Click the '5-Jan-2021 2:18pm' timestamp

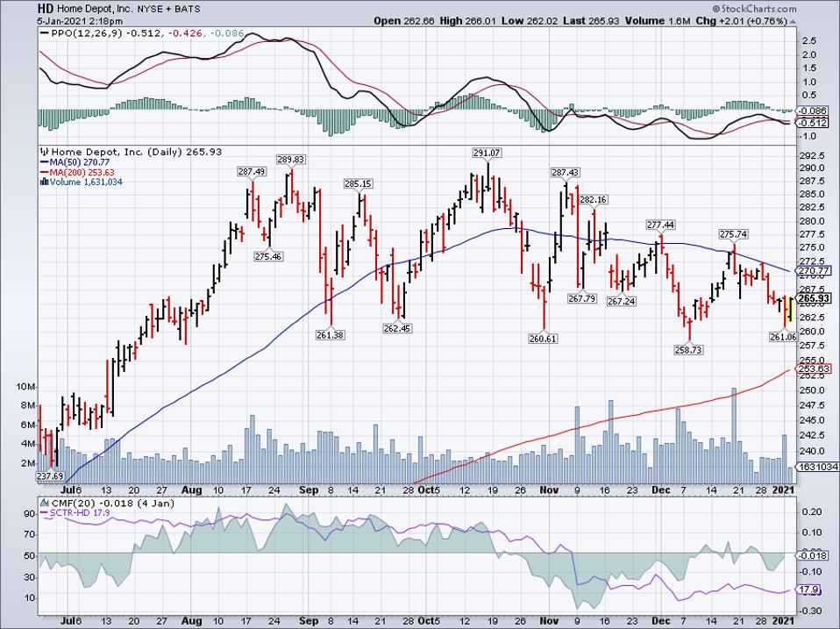(x=80, y=21)
